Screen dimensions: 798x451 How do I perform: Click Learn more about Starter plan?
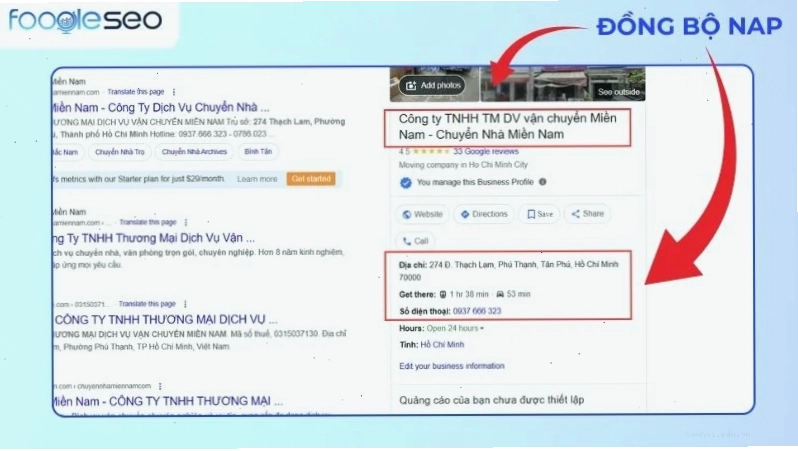pyautogui.click(x=257, y=179)
